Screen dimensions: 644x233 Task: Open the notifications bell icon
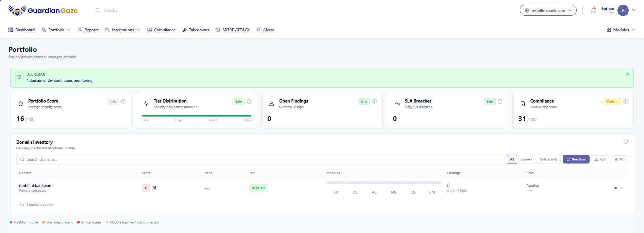coord(593,11)
